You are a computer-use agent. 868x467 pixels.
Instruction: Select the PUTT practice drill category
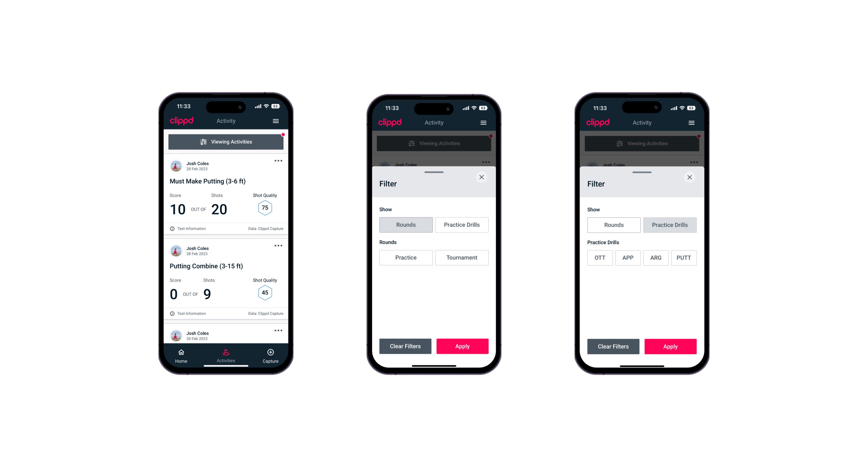pyautogui.click(x=684, y=257)
